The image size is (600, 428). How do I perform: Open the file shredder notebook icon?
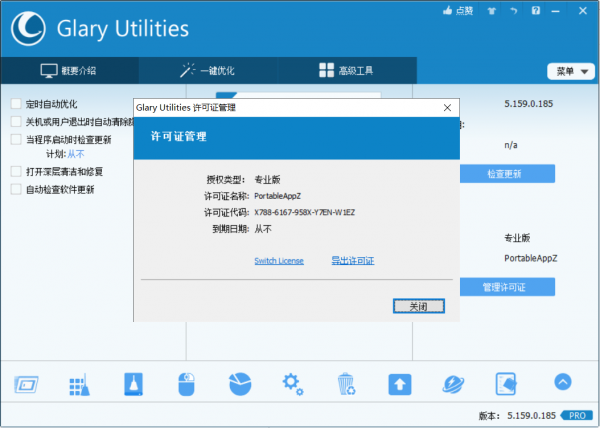click(x=506, y=384)
